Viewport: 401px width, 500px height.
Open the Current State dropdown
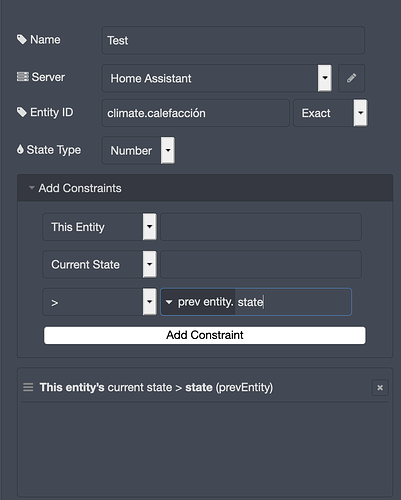[x=99, y=264]
